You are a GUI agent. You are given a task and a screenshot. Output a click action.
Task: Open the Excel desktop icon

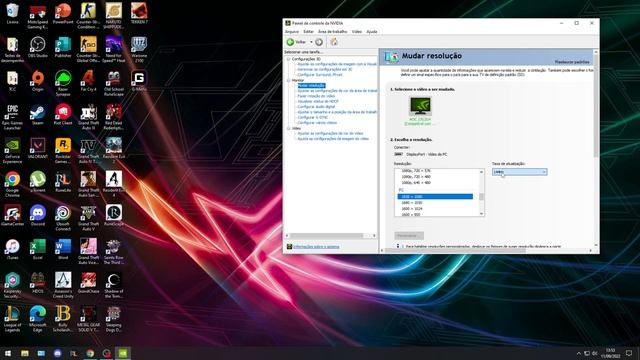38,249
